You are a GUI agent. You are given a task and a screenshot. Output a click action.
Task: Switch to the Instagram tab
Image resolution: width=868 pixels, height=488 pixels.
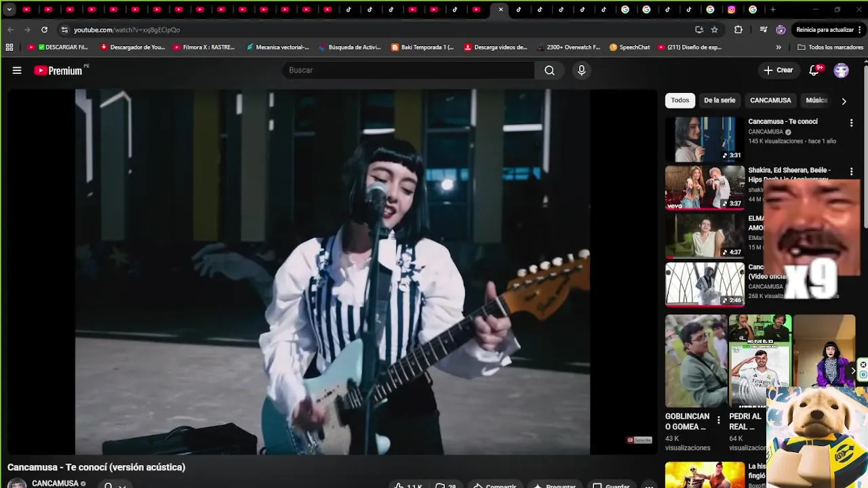(x=731, y=9)
